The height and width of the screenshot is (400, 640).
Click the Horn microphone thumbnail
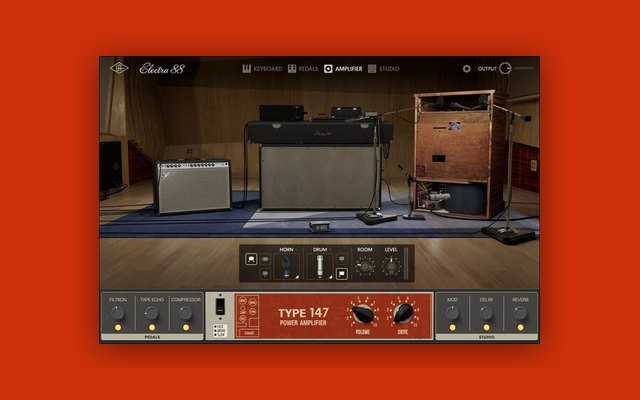click(x=287, y=266)
